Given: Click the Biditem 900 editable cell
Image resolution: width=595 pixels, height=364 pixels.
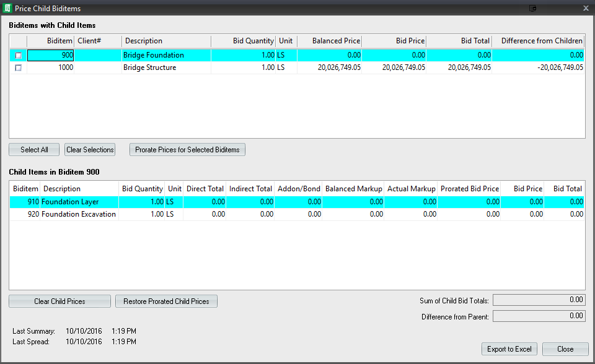Looking at the screenshot, I should [x=51, y=55].
